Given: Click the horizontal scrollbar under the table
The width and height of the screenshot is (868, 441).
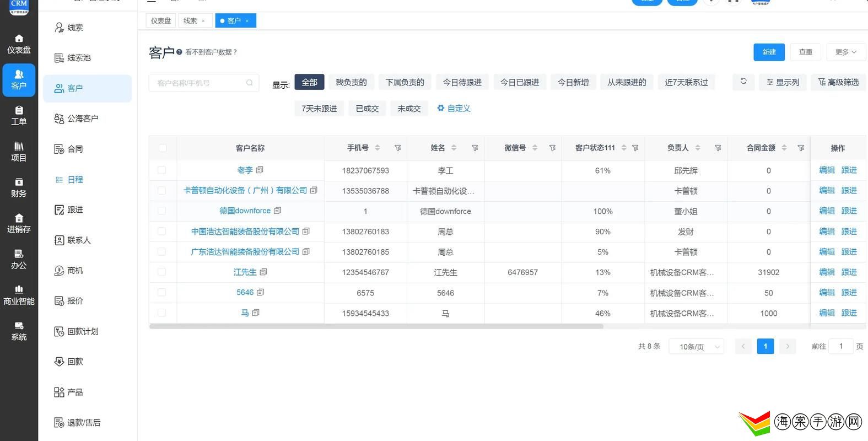Looking at the screenshot, I should coord(376,326).
